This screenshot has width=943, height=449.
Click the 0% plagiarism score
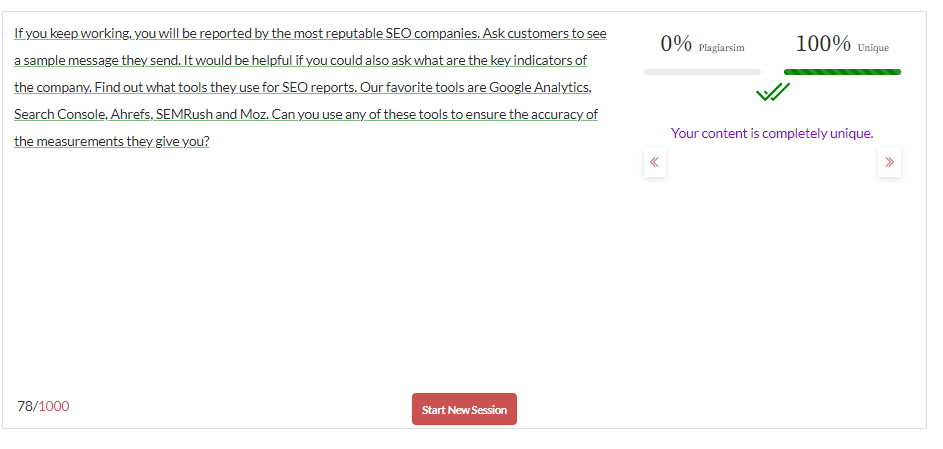(x=676, y=44)
